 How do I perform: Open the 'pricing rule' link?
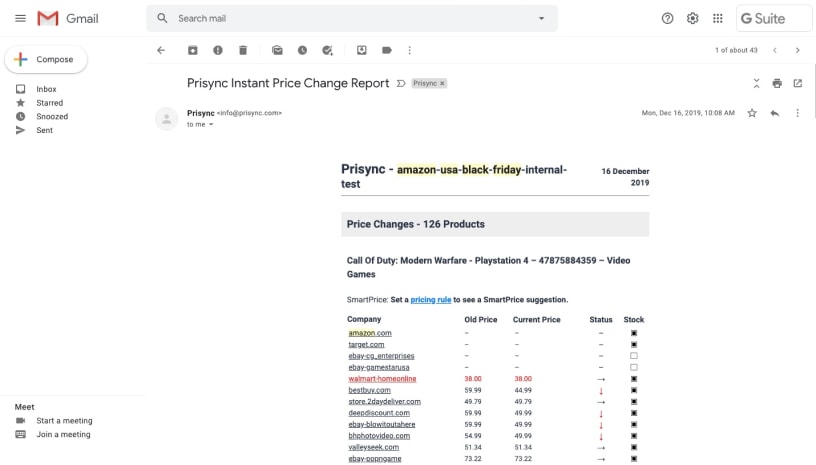coord(430,299)
